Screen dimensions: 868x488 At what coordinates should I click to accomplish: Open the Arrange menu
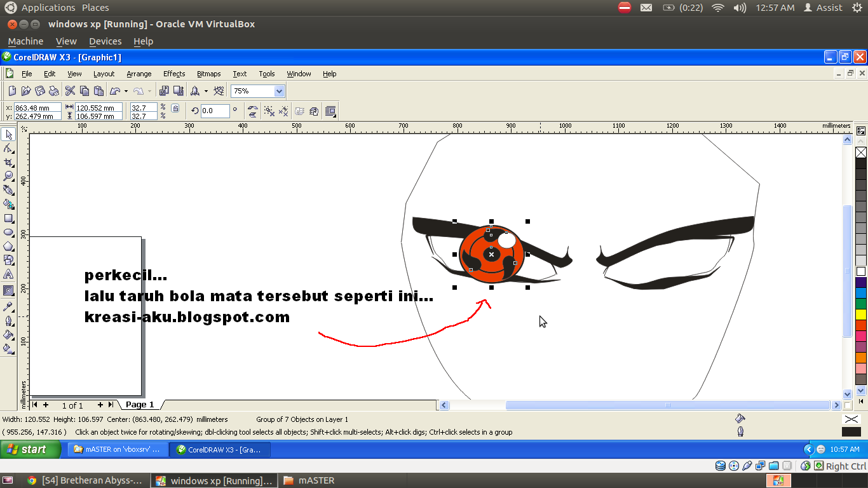coord(139,74)
